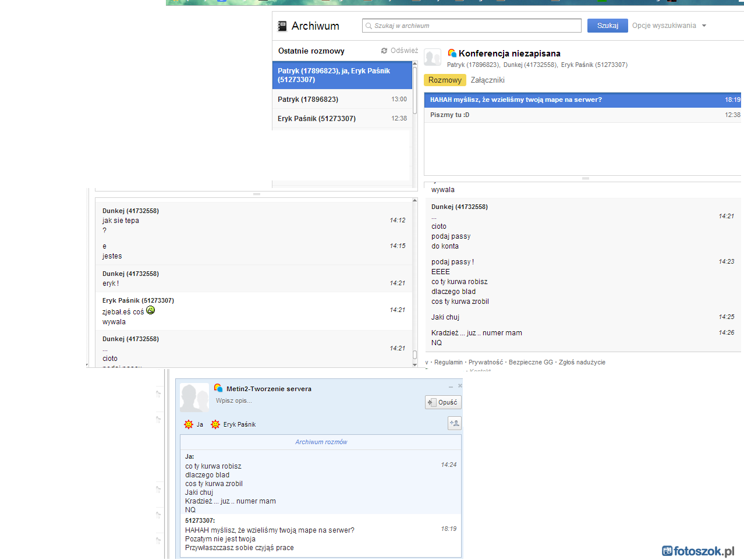Click the conference avatar thumbnail
The height and width of the screenshot is (560, 744).
tap(433, 58)
